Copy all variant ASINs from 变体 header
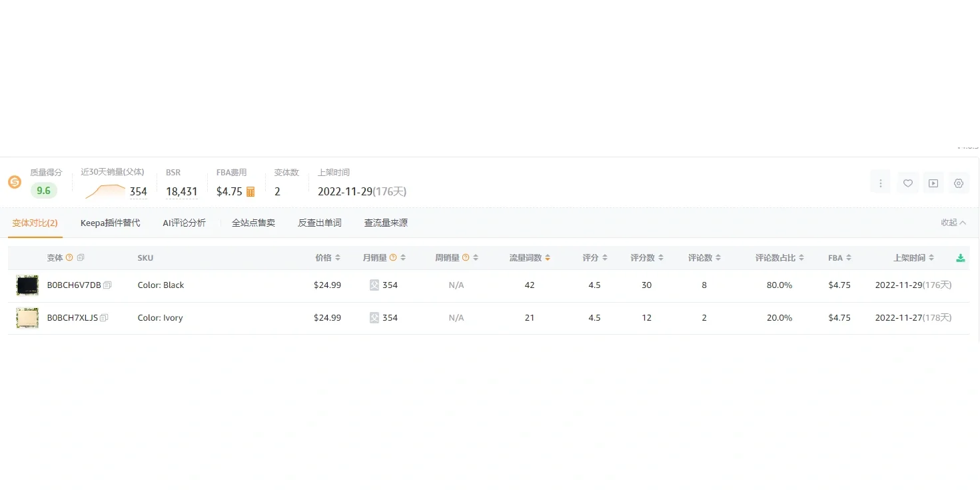Viewport: 980px width, 490px height. pyautogui.click(x=81, y=258)
